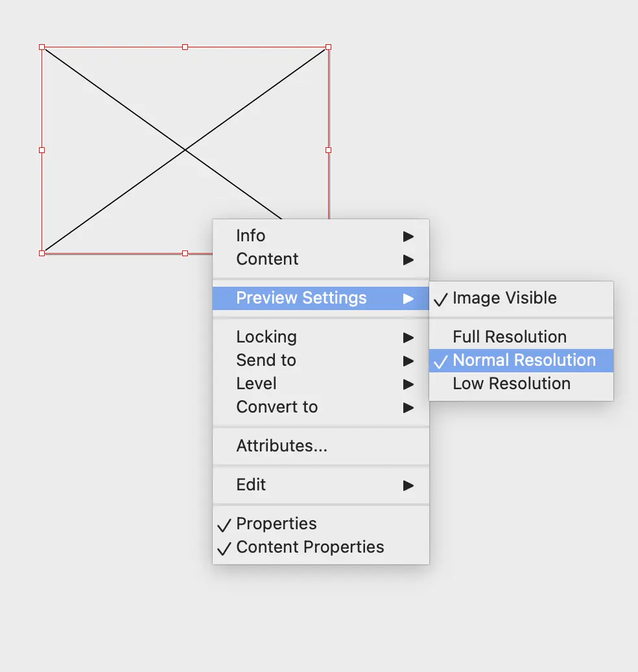Select Full Resolution preview
The width and height of the screenshot is (638, 672).
(x=521, y=337)
